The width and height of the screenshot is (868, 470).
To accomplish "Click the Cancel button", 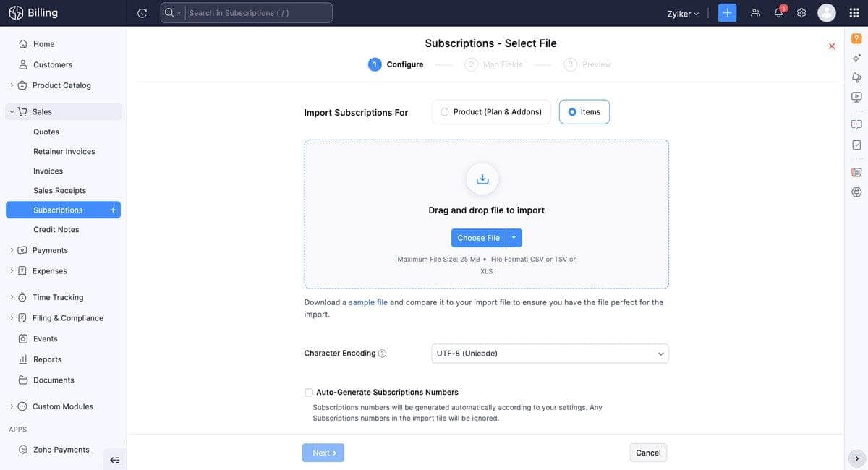I will coord(648,453).
